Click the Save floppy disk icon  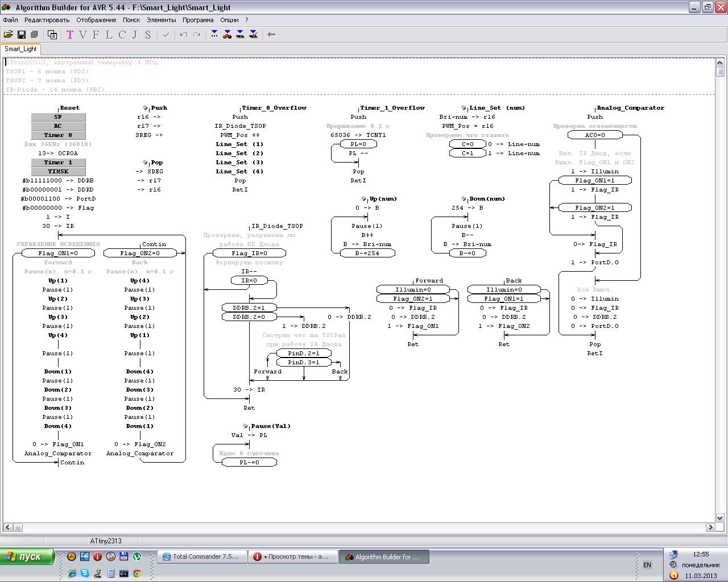(x=22, y=35)
